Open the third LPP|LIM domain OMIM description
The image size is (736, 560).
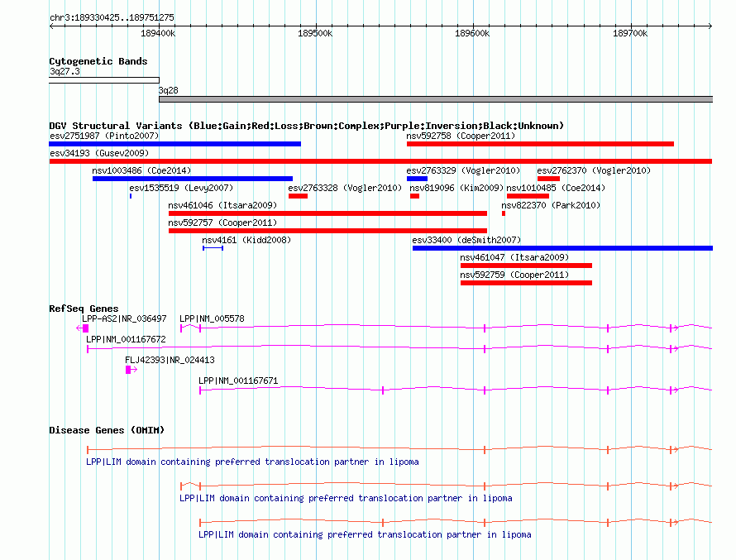point(365,534)
